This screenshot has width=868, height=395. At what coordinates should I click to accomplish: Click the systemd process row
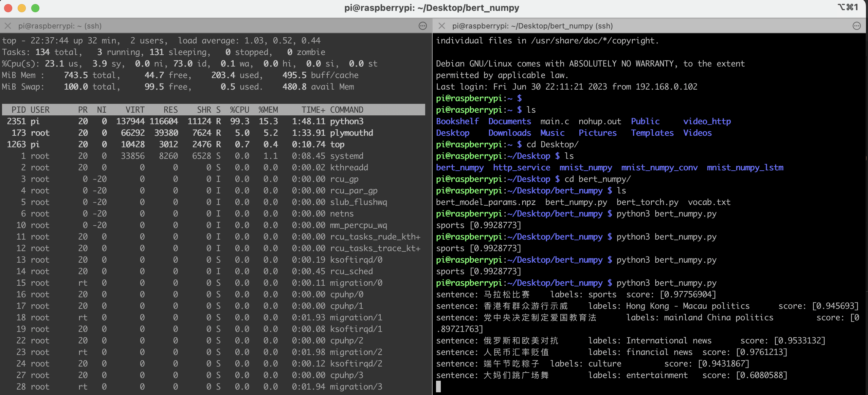pos(214,156)
